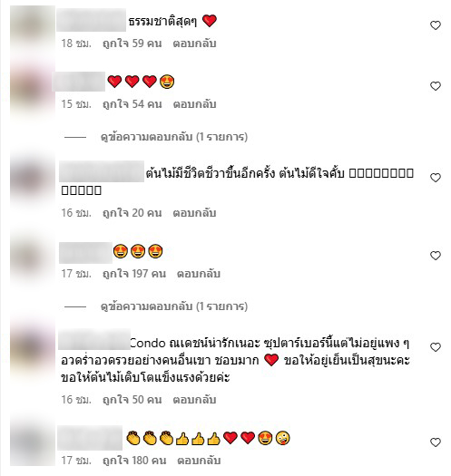Open the 'ถูกใจ 197 คน' likes list
The height and width of the screenshot is (476, 451).
click(134, 274)
